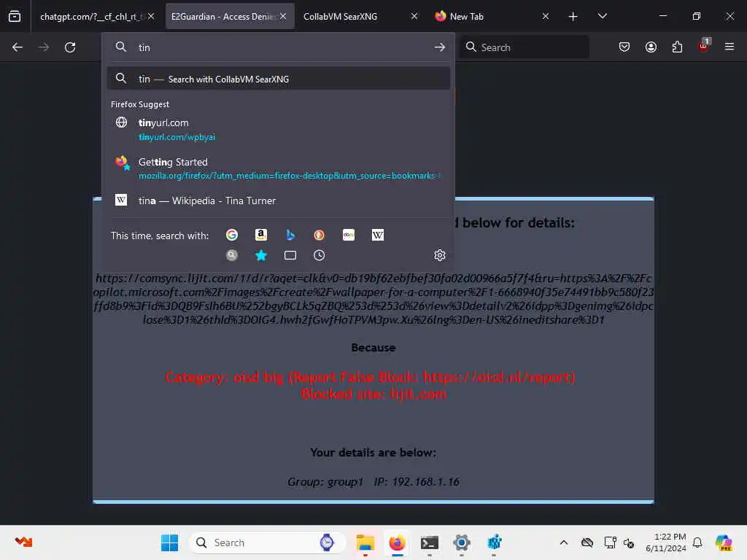Open File Explorer from taskbar
This screenshot has width=747, height=560.
tap(365, 542)
